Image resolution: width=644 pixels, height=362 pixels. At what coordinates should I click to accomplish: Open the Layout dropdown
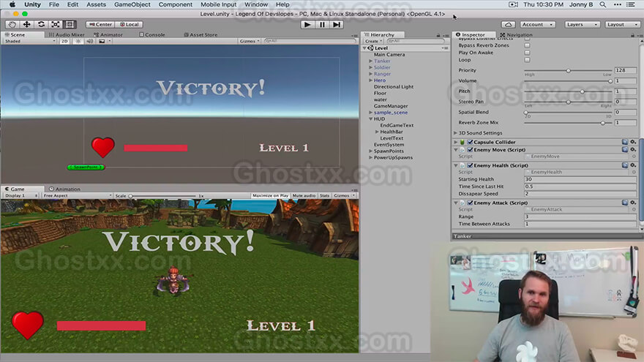pos(623,25)
